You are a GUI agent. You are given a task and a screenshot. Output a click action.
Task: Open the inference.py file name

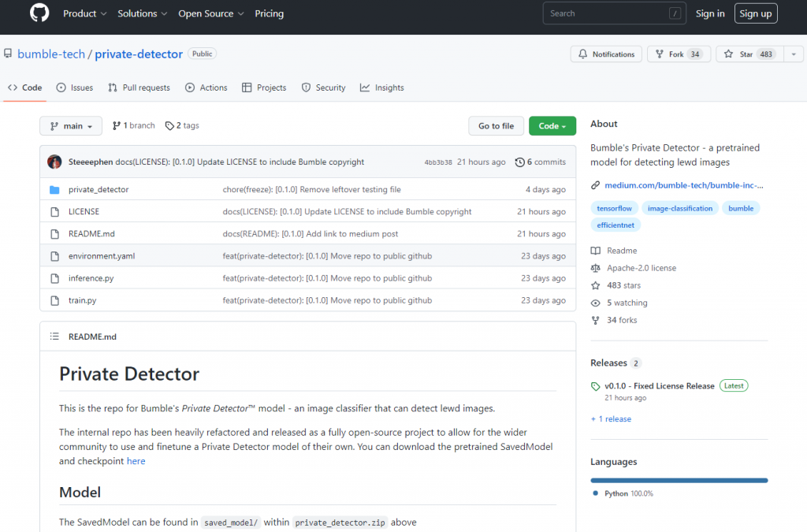(91, 278)
